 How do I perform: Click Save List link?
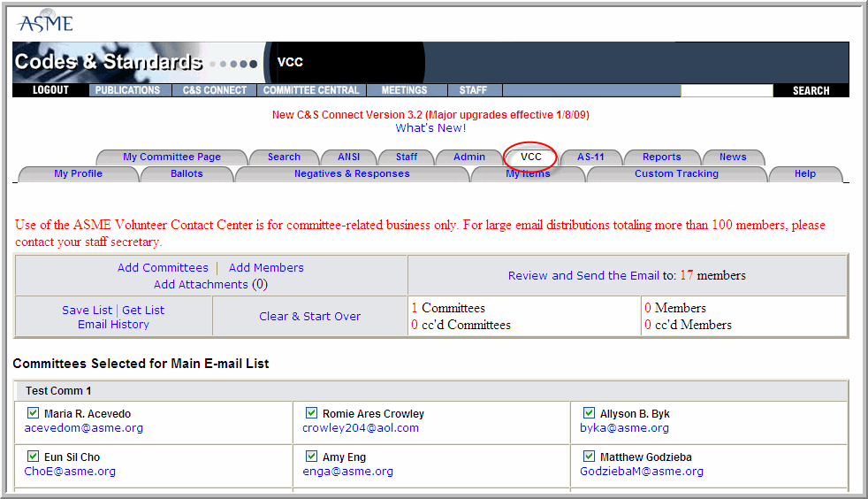click(87, 311)
